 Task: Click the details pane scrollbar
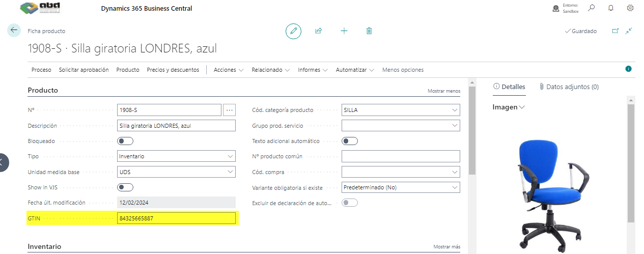click(631, 163)
